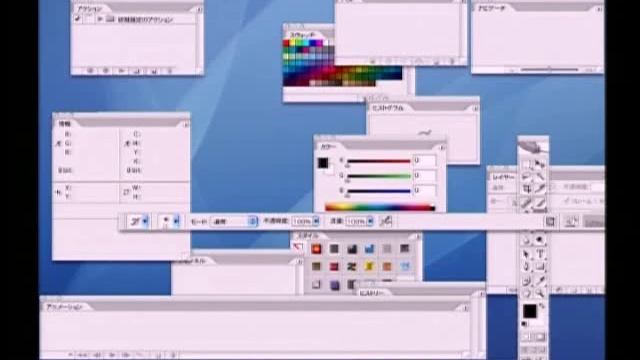Open the opacity slider arrow in options bar
Screen dimensions: 640x360
click(x=316, y=221)
